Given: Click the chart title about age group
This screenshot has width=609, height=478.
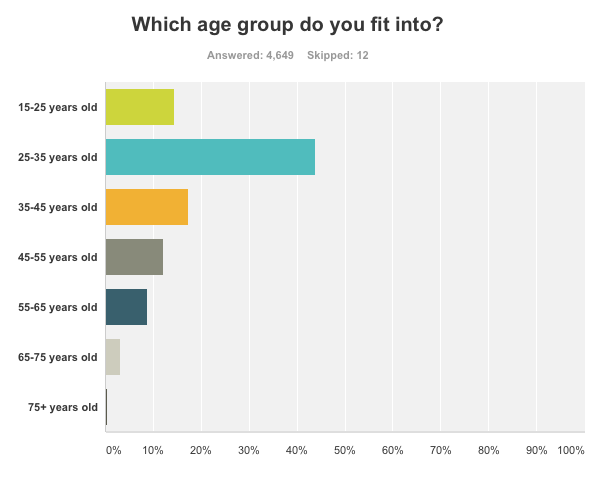Looking at the screenshot, I should click(x=288, y=24).
